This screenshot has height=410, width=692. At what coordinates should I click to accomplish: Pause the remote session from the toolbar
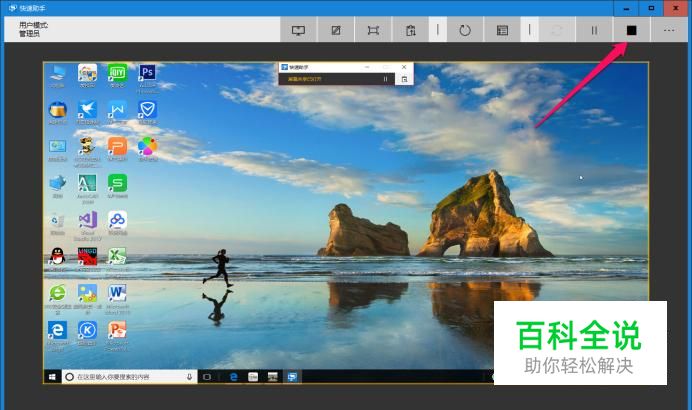(594, 30)
